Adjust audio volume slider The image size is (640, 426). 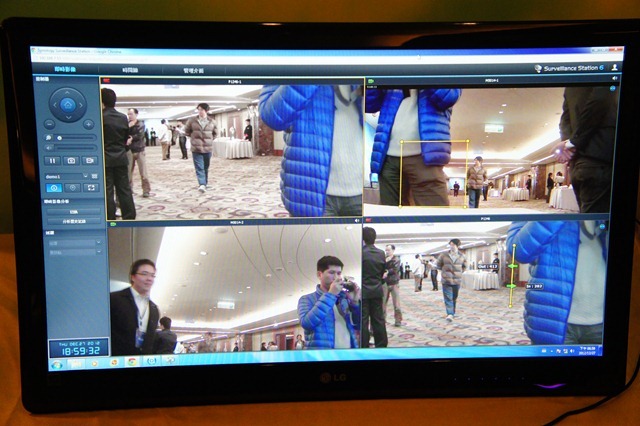[x=76, y=148]
